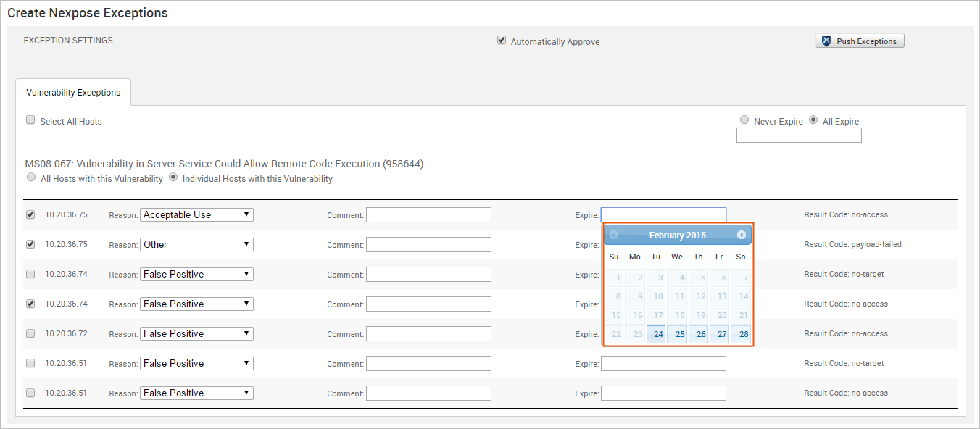Image resolution: width=980 pixels, height=429 pixels.
Task: Choose All Hosts with this Vulnerability
Action: click(30, 178)
